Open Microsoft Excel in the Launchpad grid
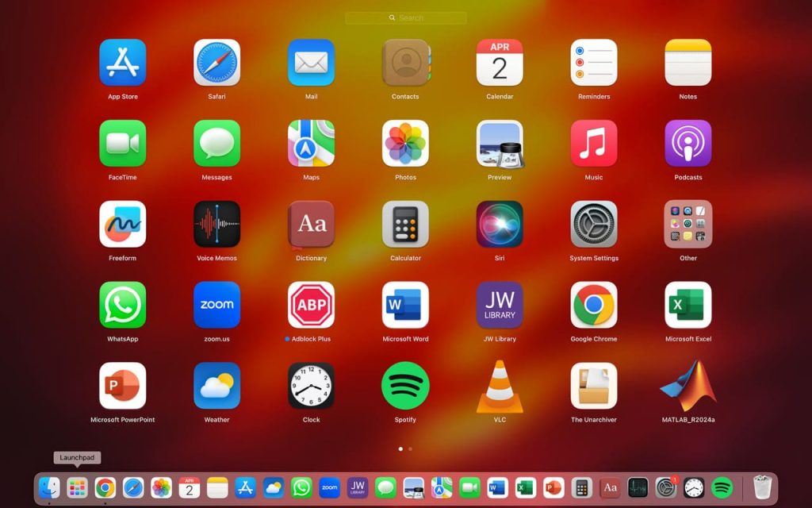The width and height of the screenshot is (812, 508). tap(688, 305)
